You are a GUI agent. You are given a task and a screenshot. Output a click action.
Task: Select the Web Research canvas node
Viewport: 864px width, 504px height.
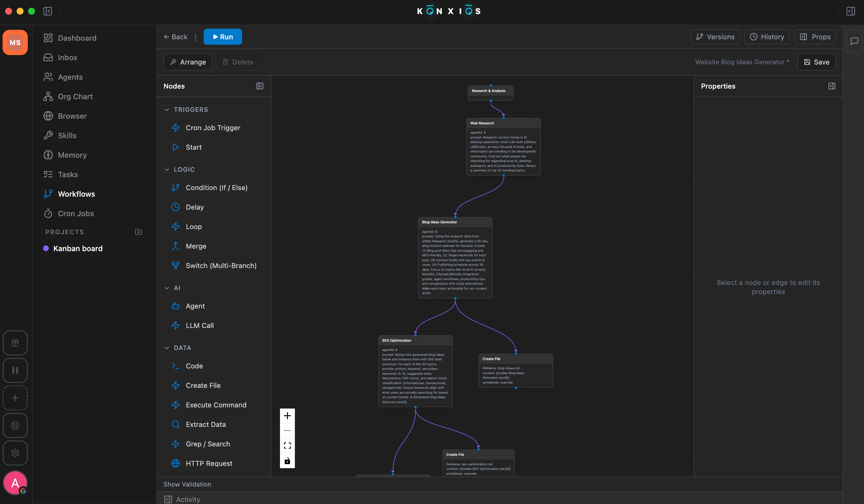coord(503,147)
